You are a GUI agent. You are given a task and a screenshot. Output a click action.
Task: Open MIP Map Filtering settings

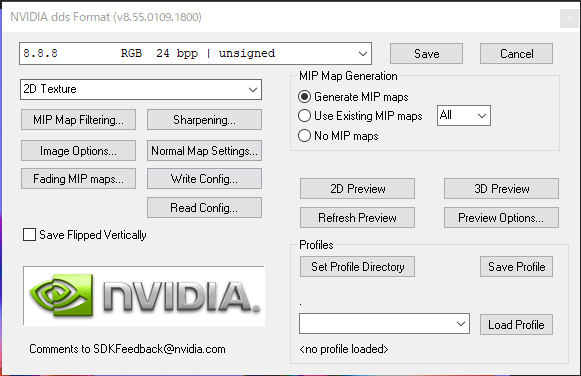(78, 120)
